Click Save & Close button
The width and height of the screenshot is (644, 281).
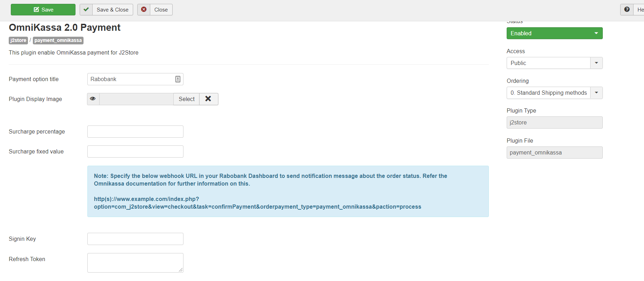(106, 10)
